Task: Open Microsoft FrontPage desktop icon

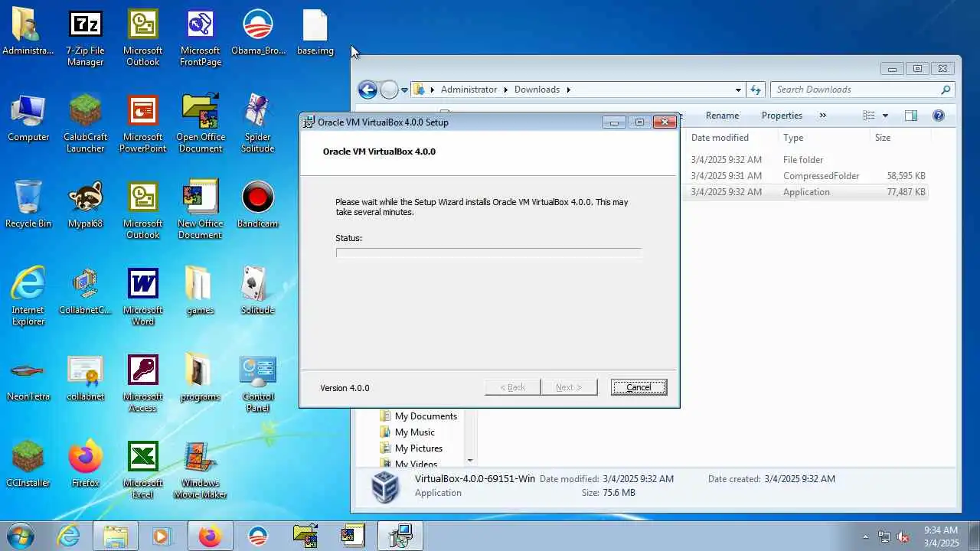Action: (x=201, y=38)
